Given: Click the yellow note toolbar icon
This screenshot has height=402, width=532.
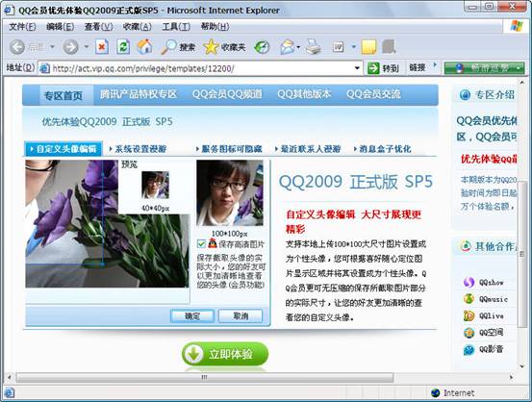Looking at the screenshot, I should (368, 47).
